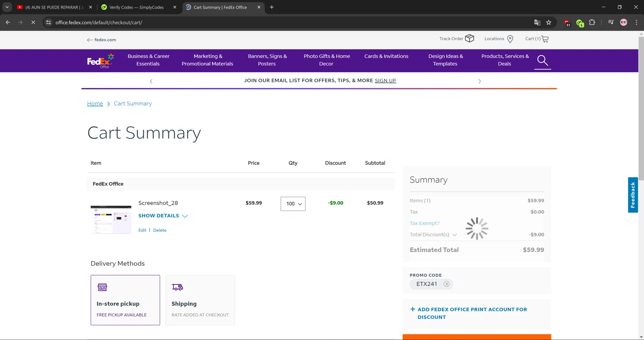Click the browser profile avatar
The width and height of the screenshot is (644, 340).
(624, 22)
